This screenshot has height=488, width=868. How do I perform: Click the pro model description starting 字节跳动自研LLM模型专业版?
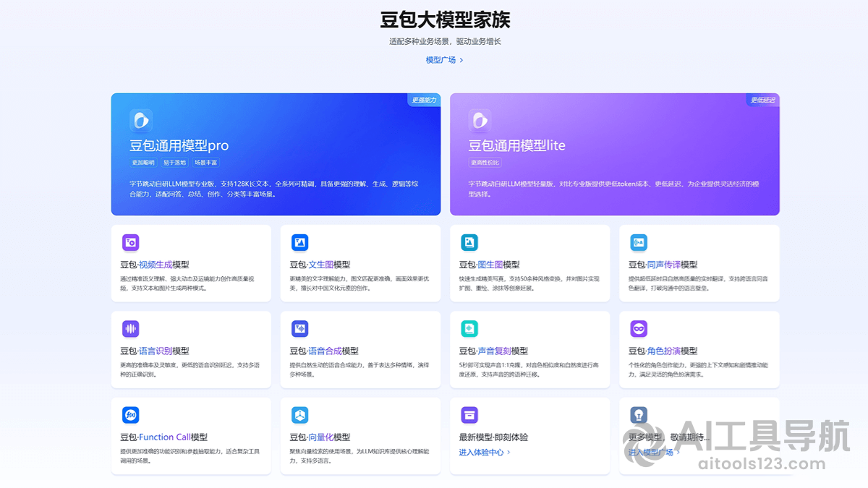(274, 189)
